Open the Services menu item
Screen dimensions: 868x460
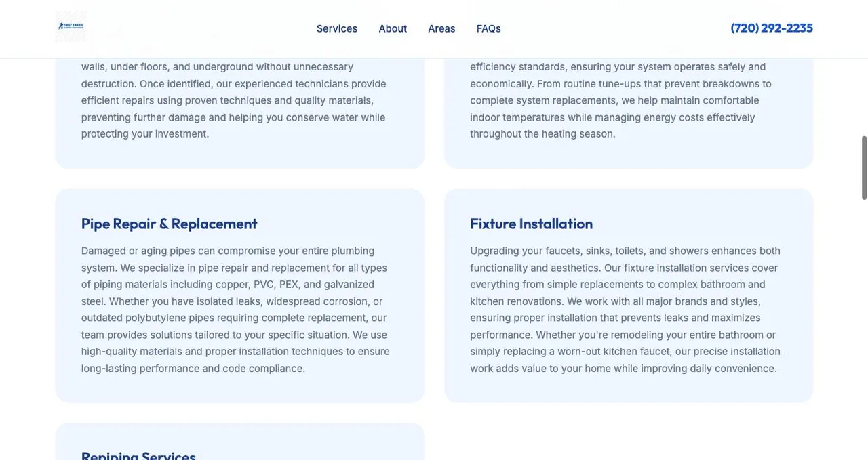(337, 28)
